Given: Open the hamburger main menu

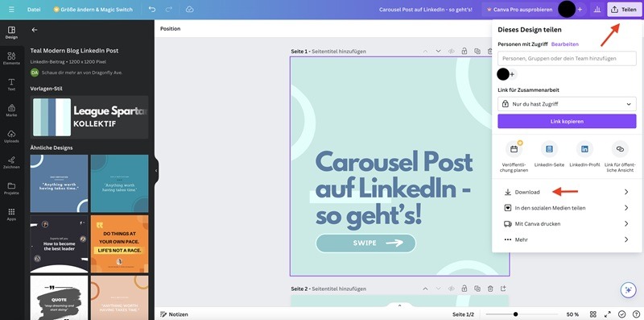Looking at the screenshot, I should 11,9.
